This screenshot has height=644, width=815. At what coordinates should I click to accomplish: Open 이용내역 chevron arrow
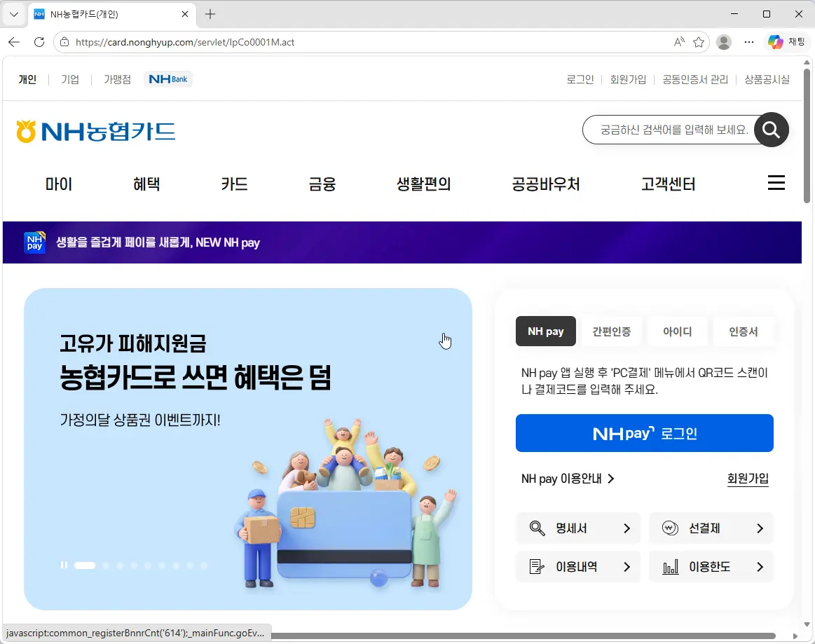627,566
